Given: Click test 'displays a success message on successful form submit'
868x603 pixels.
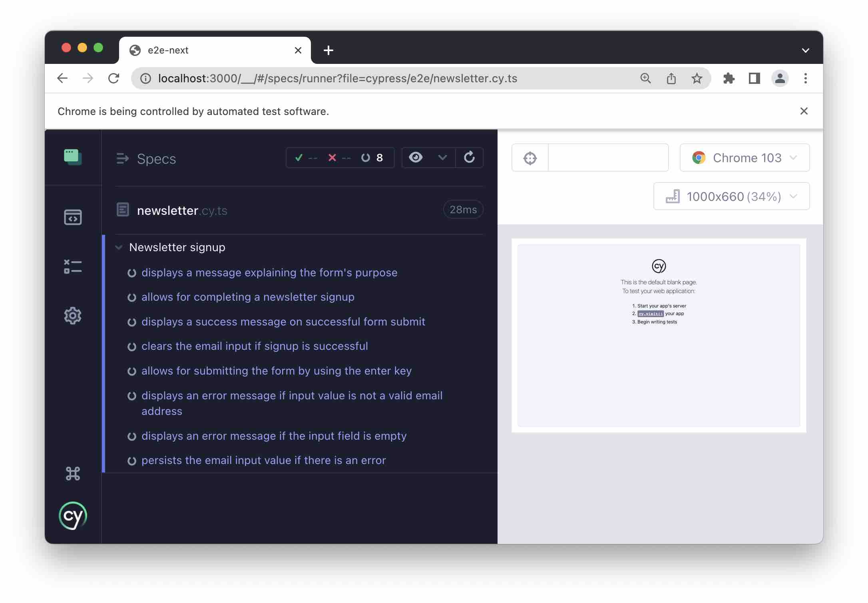Looking at the screenshot, I should tap(283, 321).
